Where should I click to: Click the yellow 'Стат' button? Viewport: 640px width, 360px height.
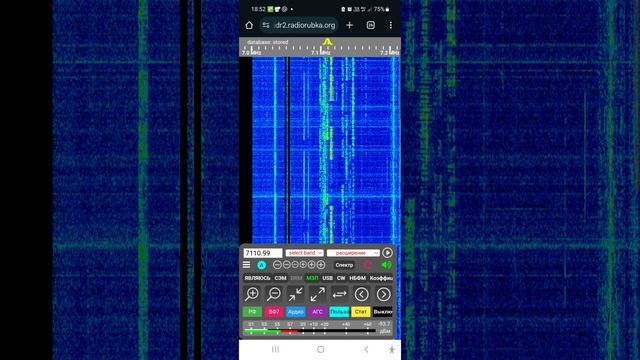pos(361,312)
